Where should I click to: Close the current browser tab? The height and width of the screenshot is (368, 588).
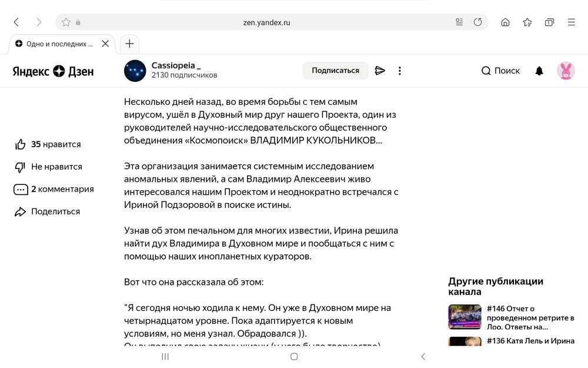point(105,44)
